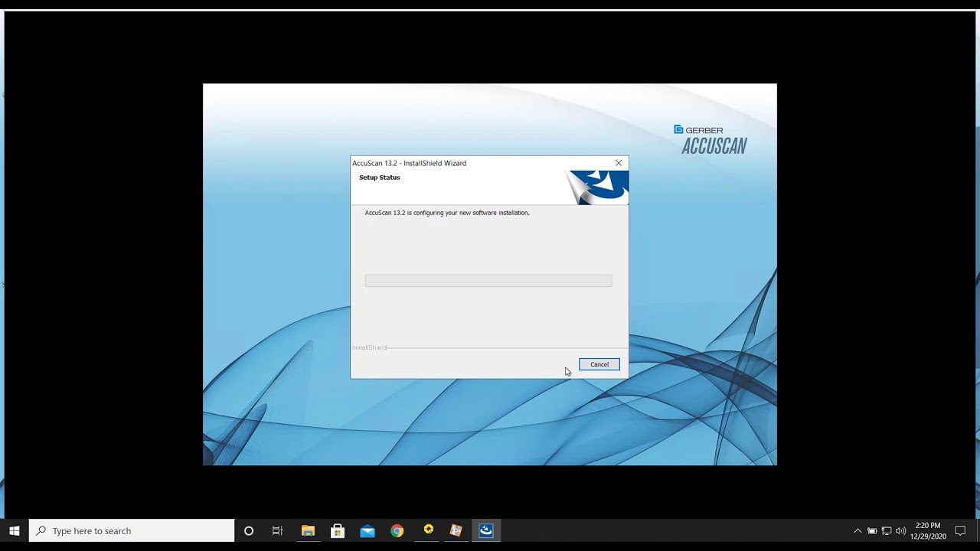The width and height of the screenshot is (980, 551).
Task: Open the volume control tray icon
Action: (900, 530)
